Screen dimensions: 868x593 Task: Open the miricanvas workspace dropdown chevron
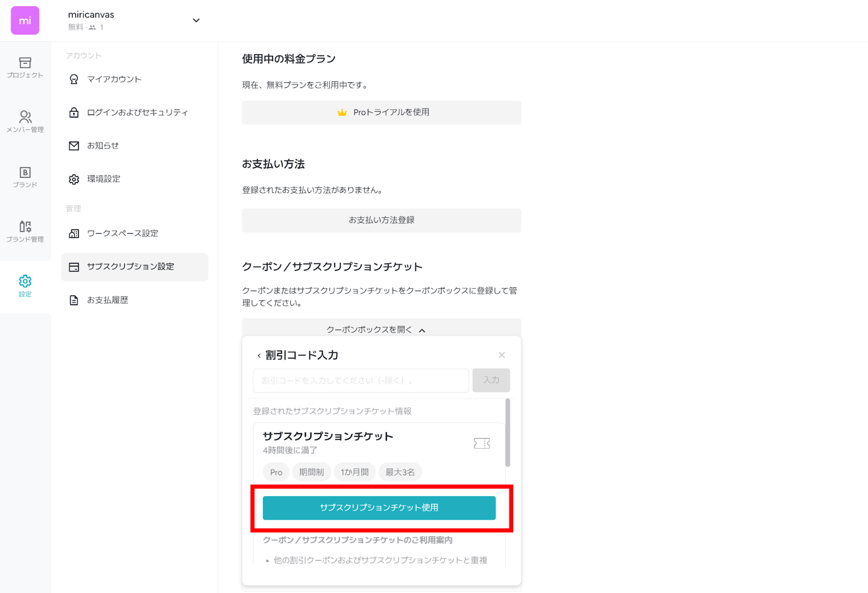click(196, 21)
